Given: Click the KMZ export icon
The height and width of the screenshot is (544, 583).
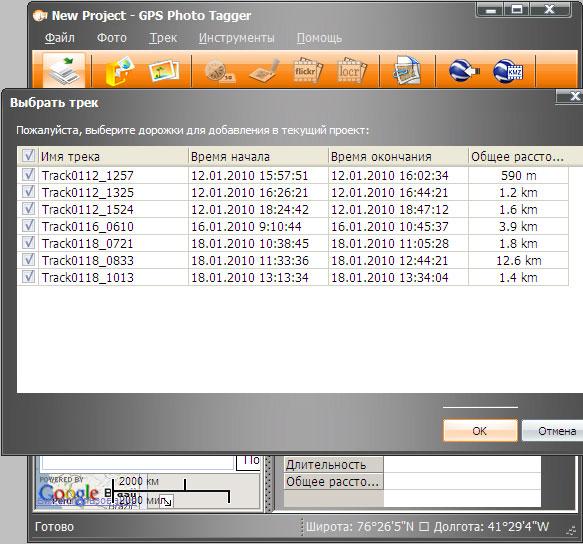Looking at the screenshot, I should (508, 70).
